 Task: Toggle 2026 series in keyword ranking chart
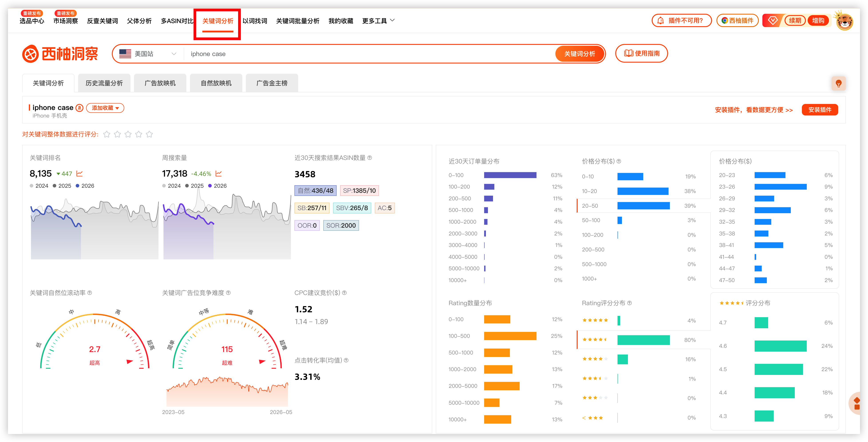85,185
